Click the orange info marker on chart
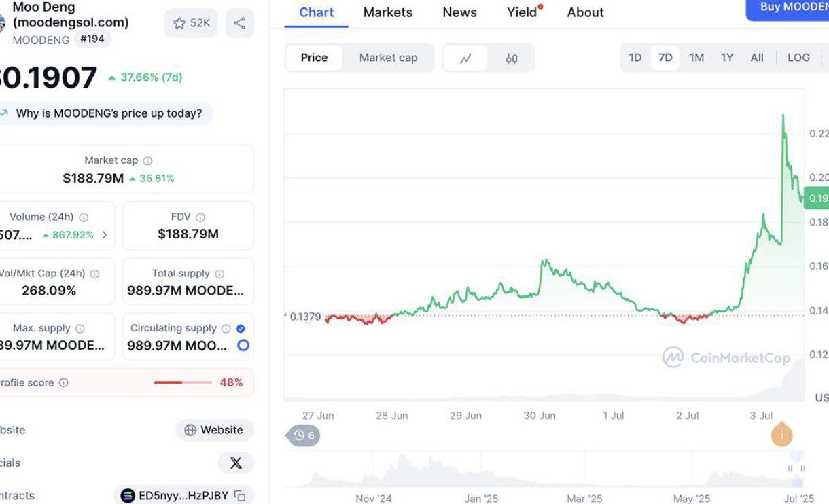829x504 pixels. pos(781,435)
